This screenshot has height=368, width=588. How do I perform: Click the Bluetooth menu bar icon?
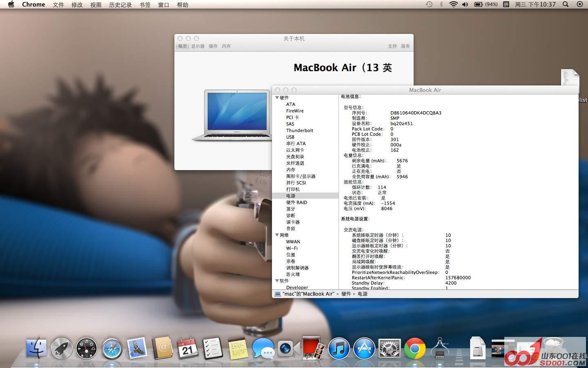(441, 4)
